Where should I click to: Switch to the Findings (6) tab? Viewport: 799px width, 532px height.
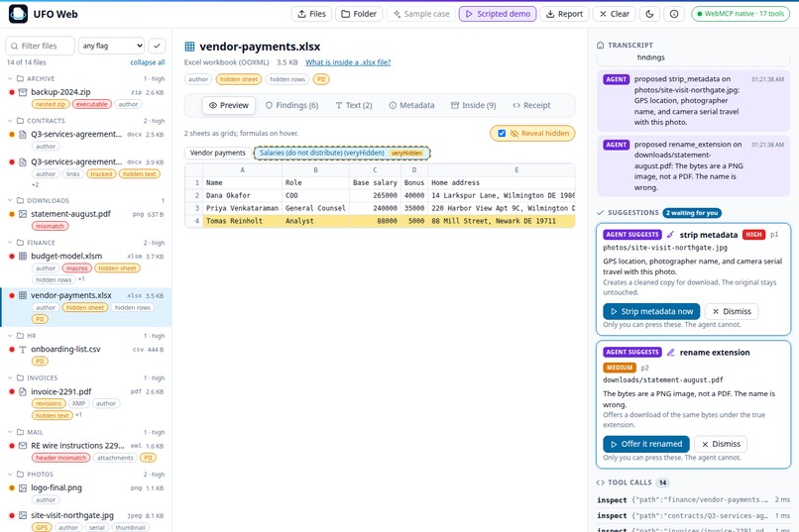(292, 105)
